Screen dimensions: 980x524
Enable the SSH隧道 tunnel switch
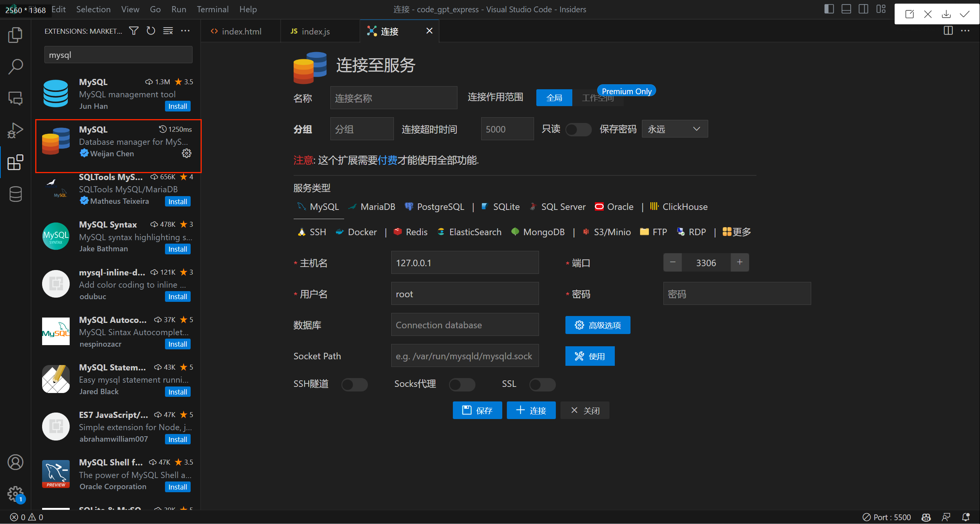click(x=354, y=384)
